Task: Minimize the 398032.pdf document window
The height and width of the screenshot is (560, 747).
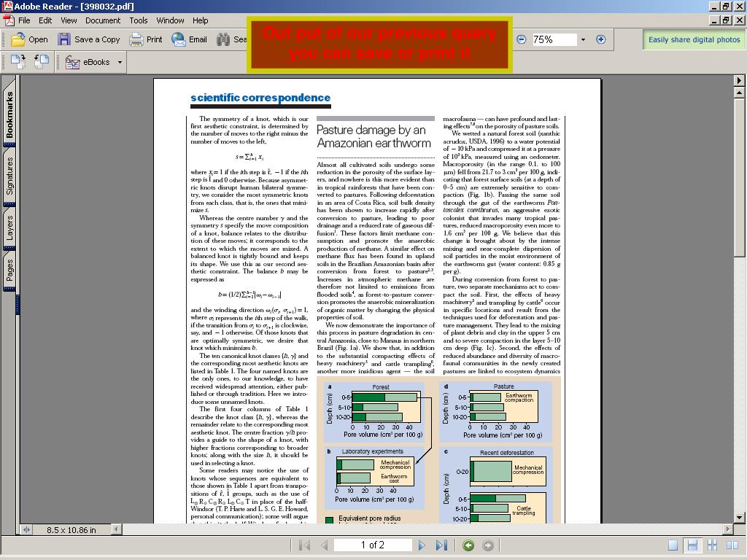Action: point(715,20)
